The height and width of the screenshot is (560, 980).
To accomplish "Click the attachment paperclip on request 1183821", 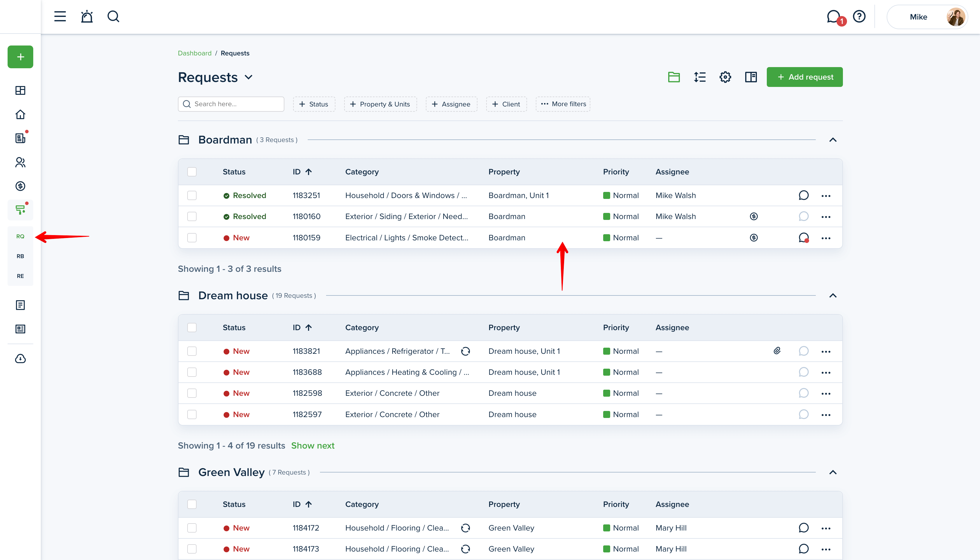I will click(777, 351).
